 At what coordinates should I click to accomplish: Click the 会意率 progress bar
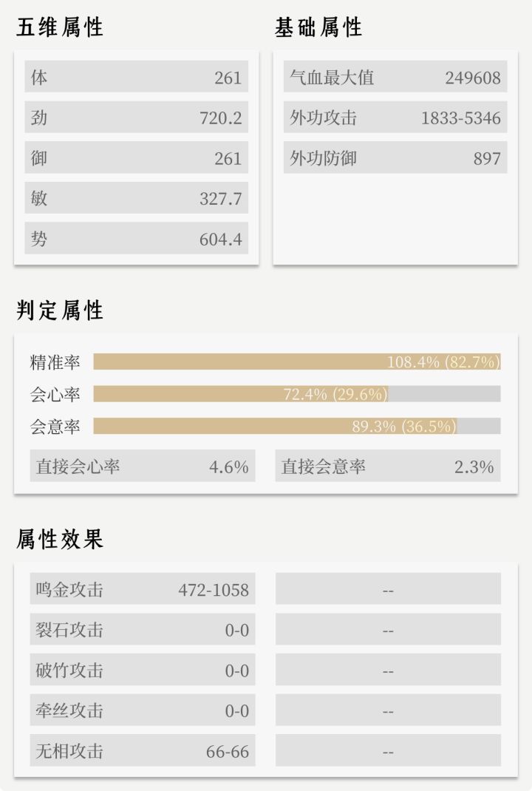pyautogui.click(x=296, y=427)
